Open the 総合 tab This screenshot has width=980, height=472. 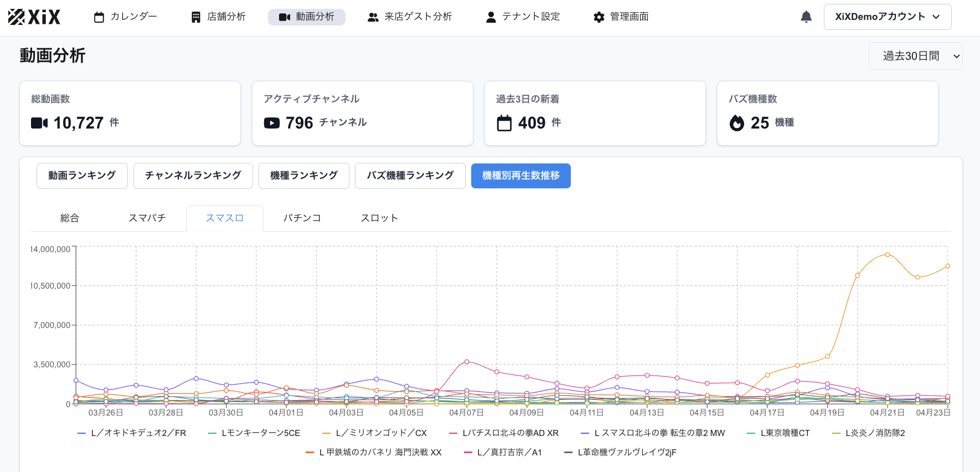(x=70, y=218)
